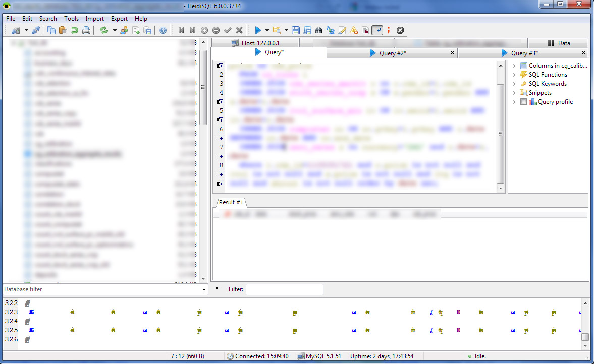
Task: Open the Import menu
Action: [95, 19]
